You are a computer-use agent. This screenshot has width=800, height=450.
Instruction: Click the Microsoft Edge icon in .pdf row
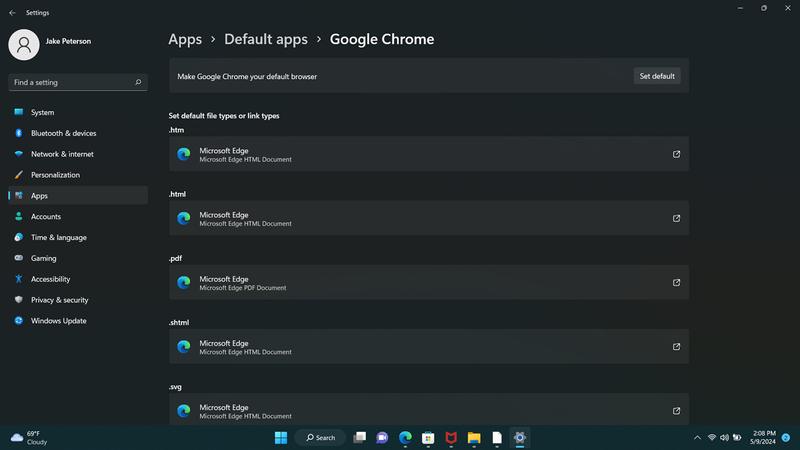coord(184,283)
